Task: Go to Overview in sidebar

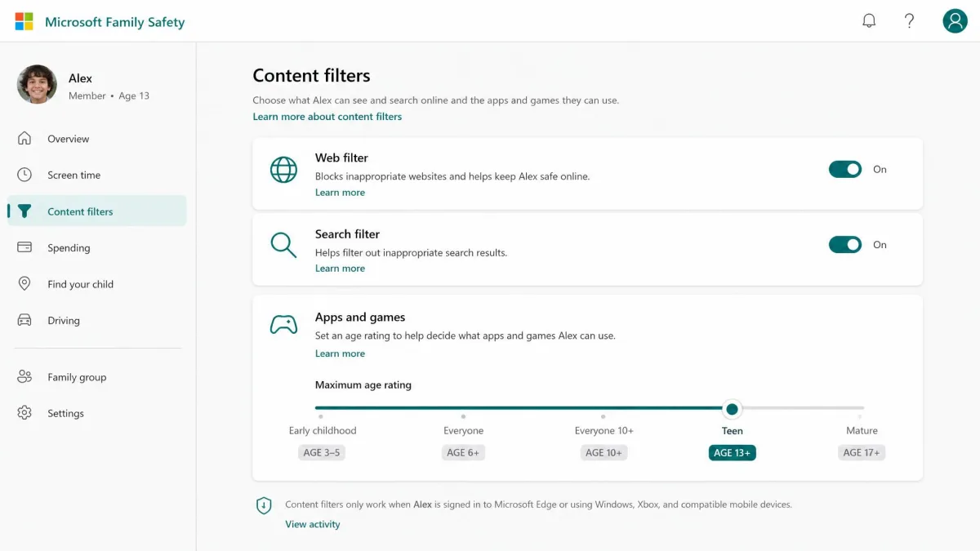Action: pyautogui.click(x=97, y=139)
